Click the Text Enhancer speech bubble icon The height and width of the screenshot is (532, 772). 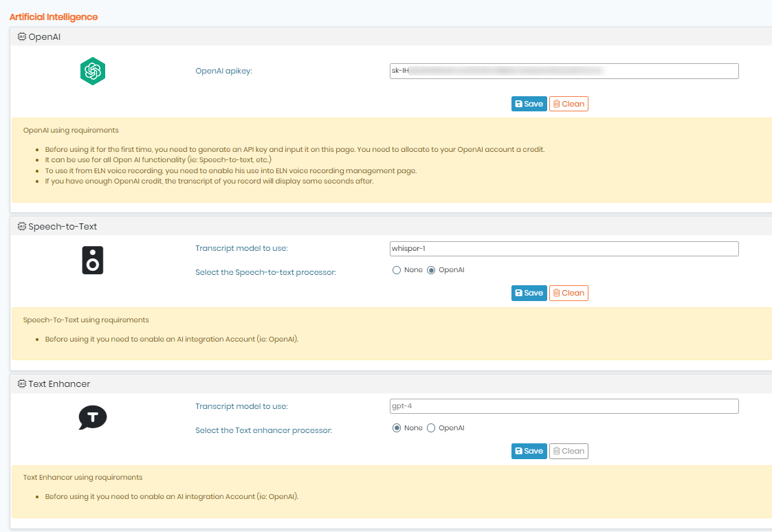93,417
